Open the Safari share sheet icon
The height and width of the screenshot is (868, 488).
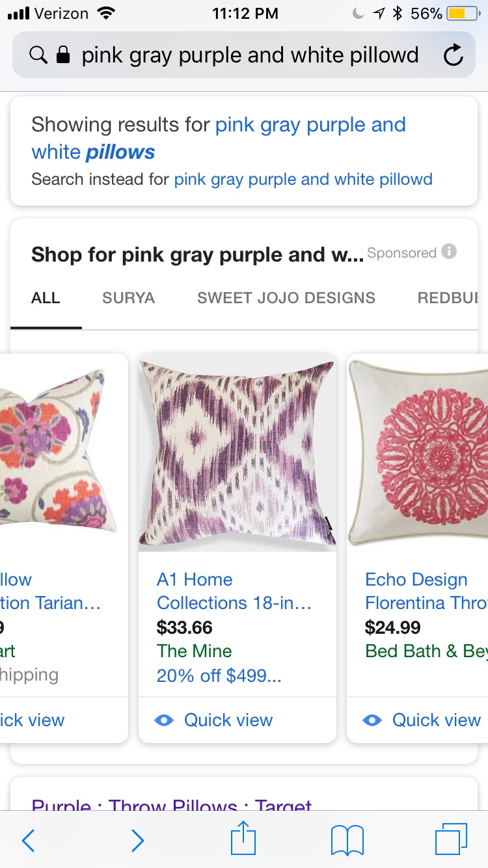(x=243, y=837)
